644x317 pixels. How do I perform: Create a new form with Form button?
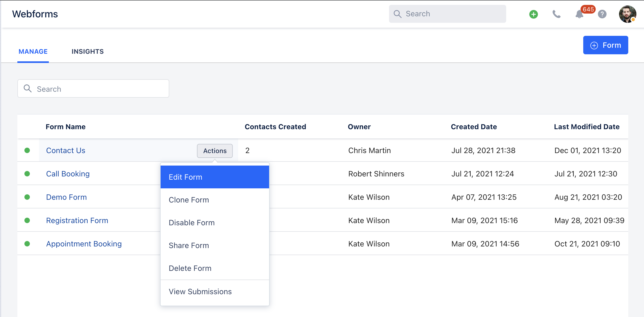coord(605,45)
